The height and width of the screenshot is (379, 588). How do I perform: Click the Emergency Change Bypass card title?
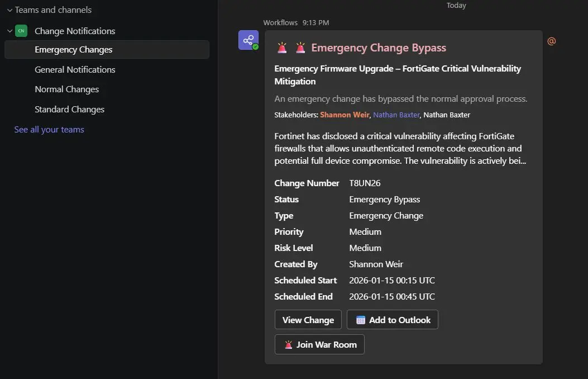(379, 48)
